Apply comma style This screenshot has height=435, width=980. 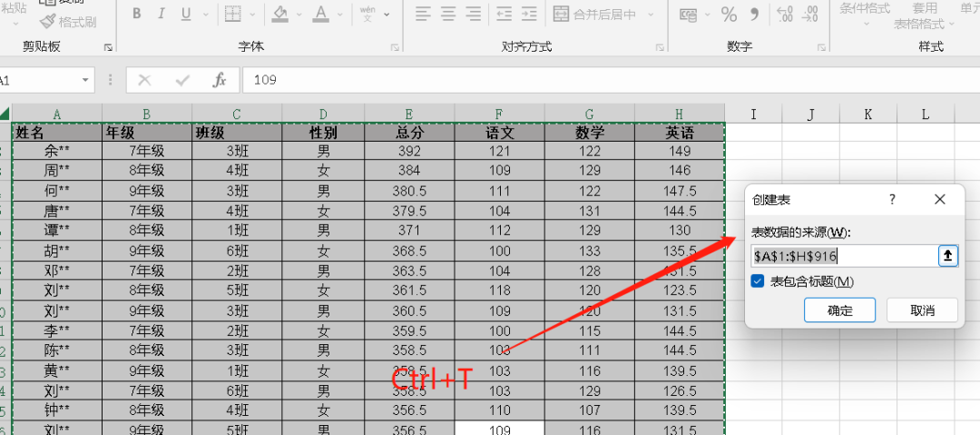click(754, 15)
